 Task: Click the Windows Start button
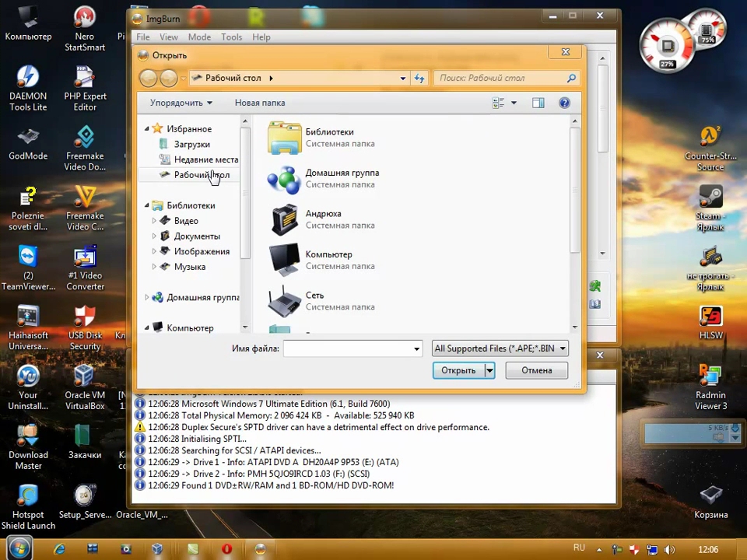20,548
